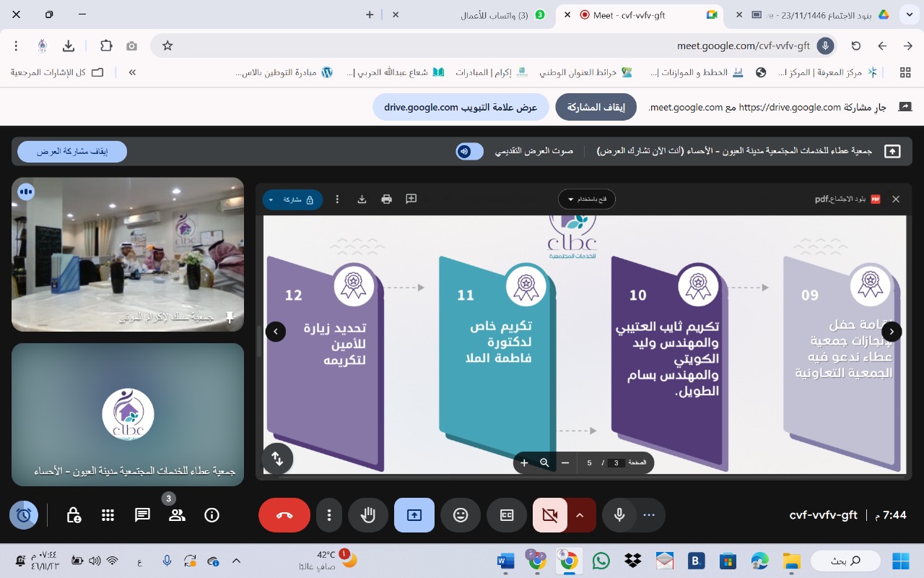Bookmark this page with star icon
Screen dimensions: 924x578
tap(167, 46)
